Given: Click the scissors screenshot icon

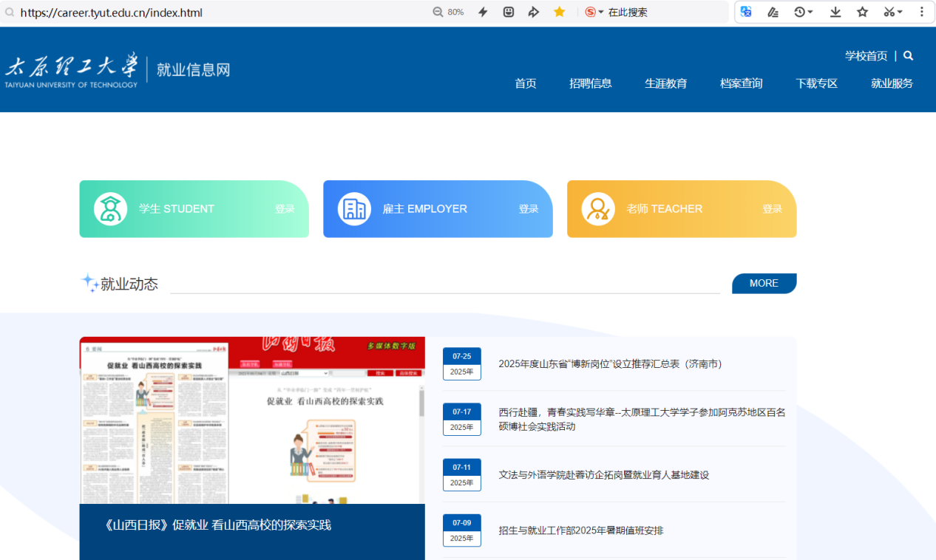Looking at the screenshot, I should pos(889,12).
